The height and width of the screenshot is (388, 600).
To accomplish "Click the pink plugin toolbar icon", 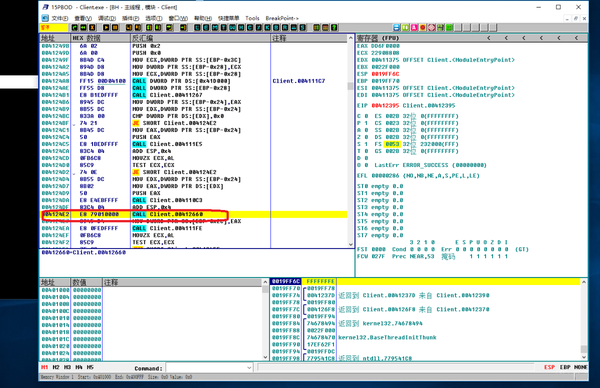I will tap(414, 28).
